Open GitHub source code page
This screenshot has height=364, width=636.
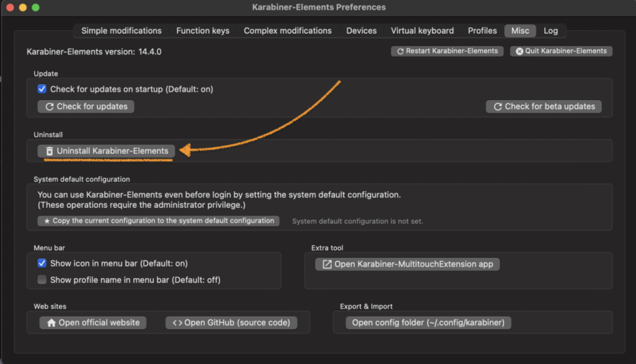[231, 323]
